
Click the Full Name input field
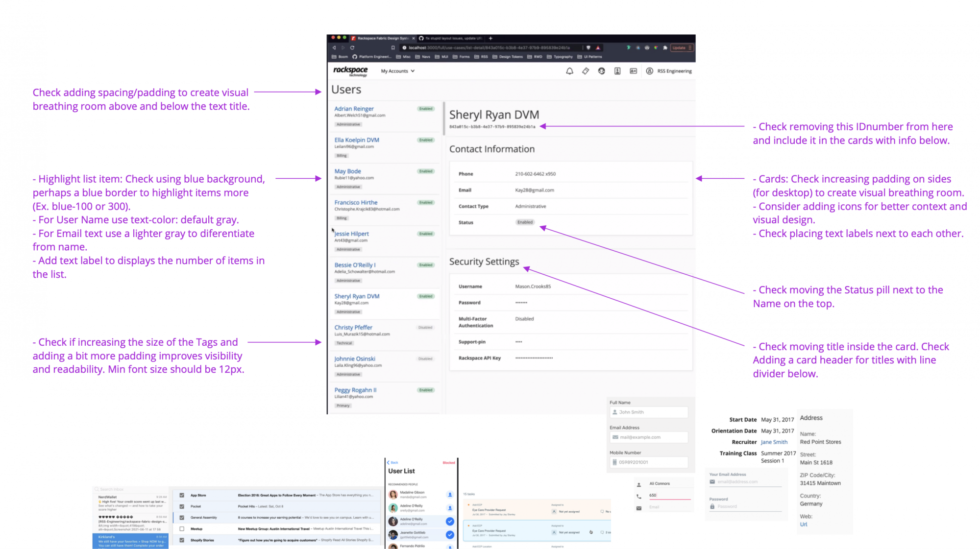tap(649, 412)
